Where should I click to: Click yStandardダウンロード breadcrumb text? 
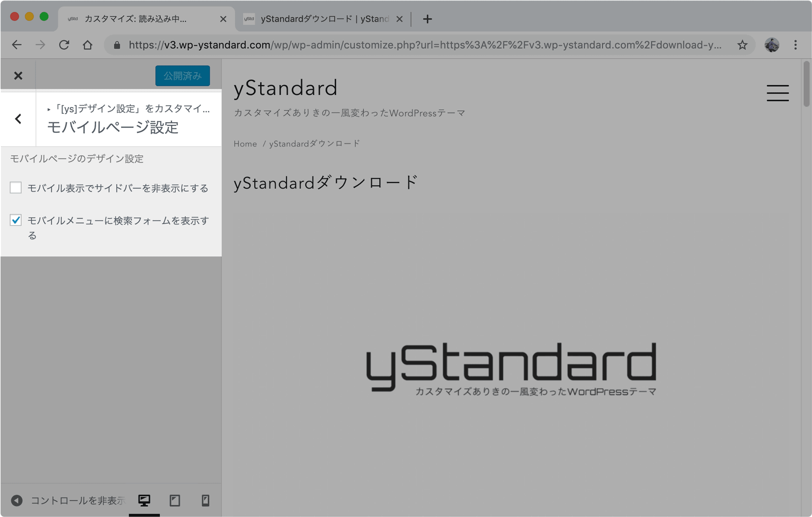[x=315, y=144]
